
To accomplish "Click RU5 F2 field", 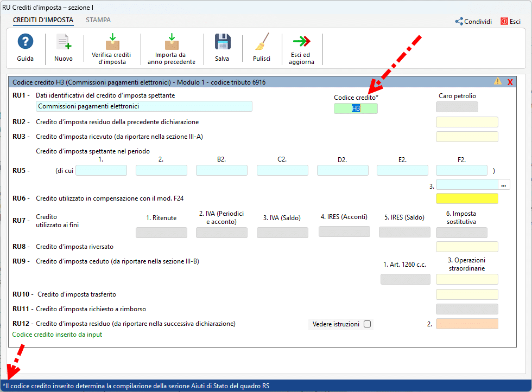I will (x=461, y=170).
